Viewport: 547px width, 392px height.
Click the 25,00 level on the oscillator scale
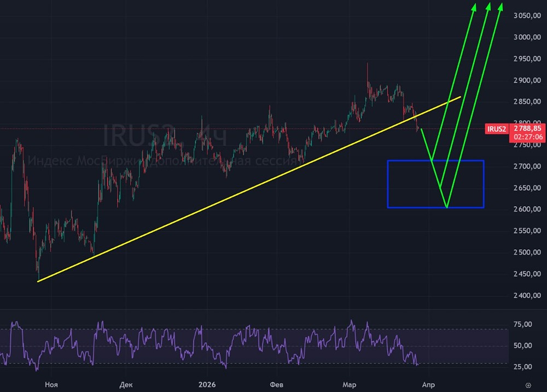point(522,367)
